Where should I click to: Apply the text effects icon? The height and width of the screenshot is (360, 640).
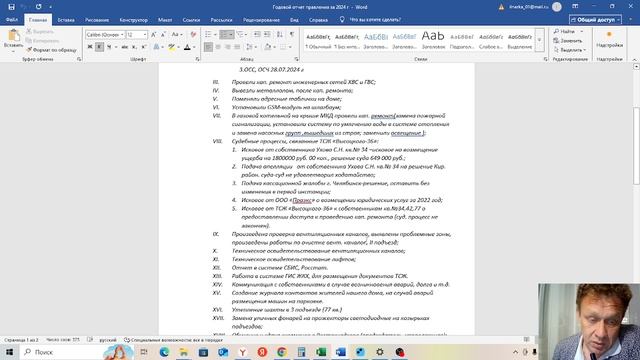pyautogui.click(x=156, y=47)
